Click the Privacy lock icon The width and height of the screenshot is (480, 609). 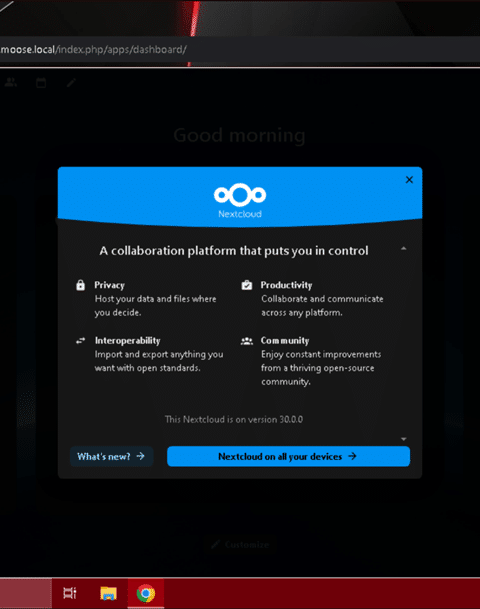(x=80, y=285)
